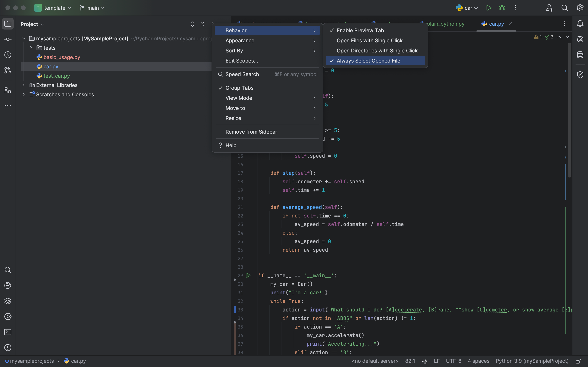Open the Commit tool window
The height and width of the screenshot is (367, 588).
8,39
